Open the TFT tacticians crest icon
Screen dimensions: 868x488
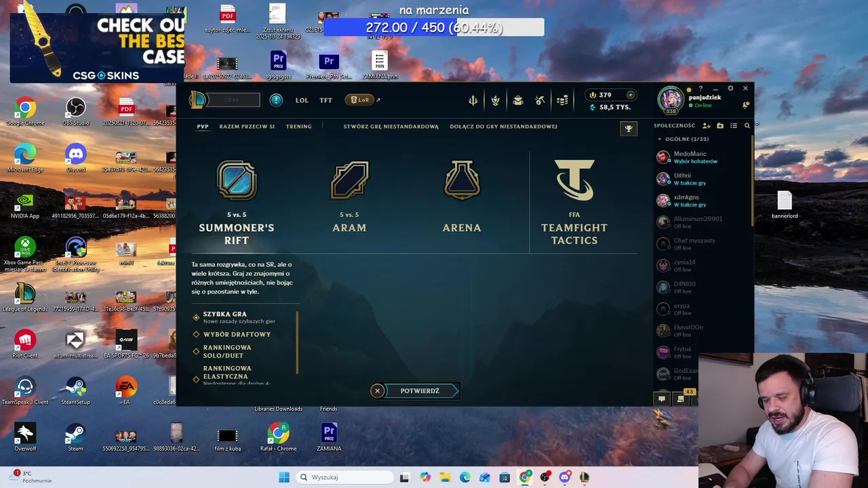(495, 100)
